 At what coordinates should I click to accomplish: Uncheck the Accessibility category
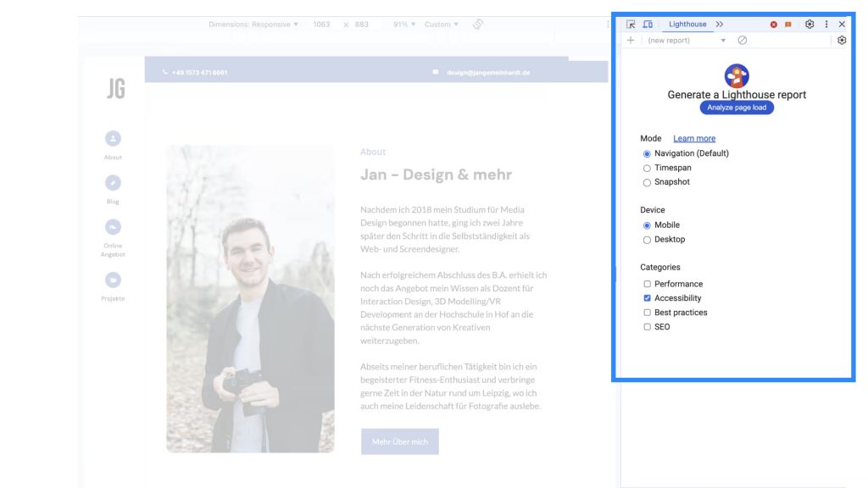click(648, 298)
